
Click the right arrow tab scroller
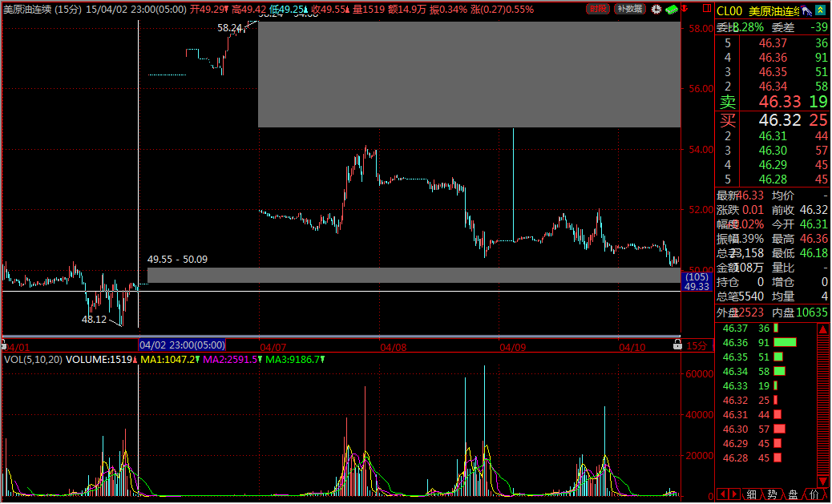pos(734,494)
